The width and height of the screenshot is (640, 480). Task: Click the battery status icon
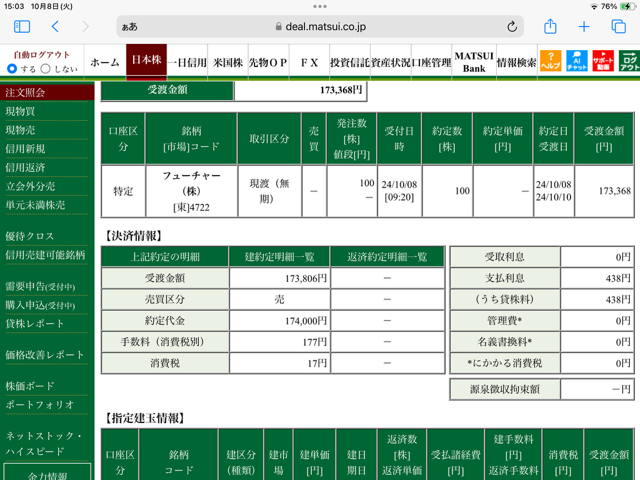coord(627,7)
